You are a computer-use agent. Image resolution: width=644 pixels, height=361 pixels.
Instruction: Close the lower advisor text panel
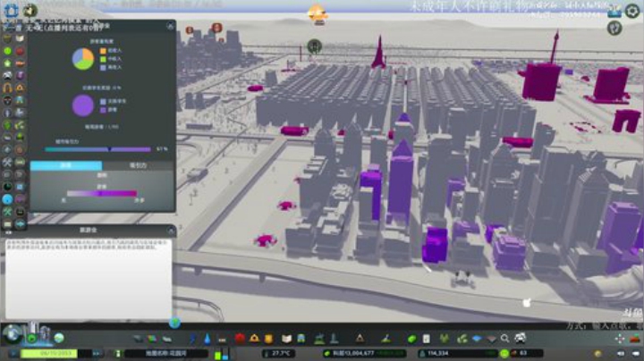[171, 231]
